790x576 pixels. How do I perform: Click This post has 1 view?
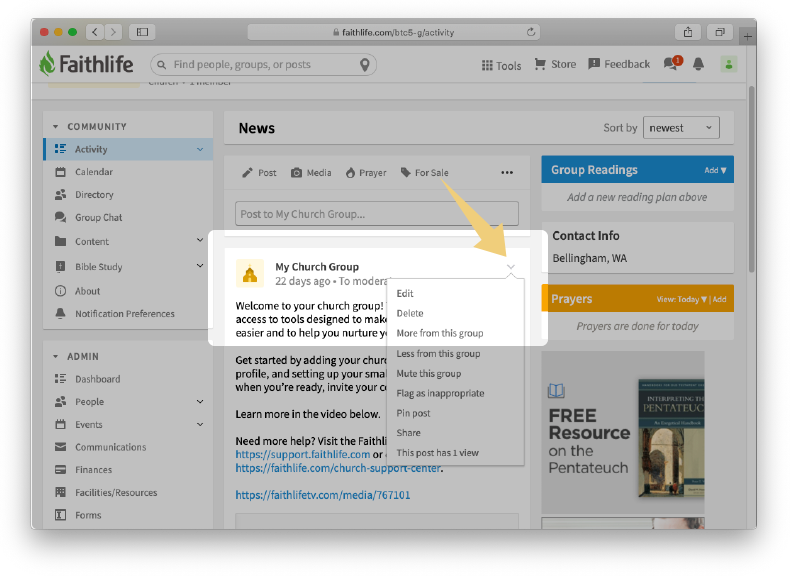(437, 453)
